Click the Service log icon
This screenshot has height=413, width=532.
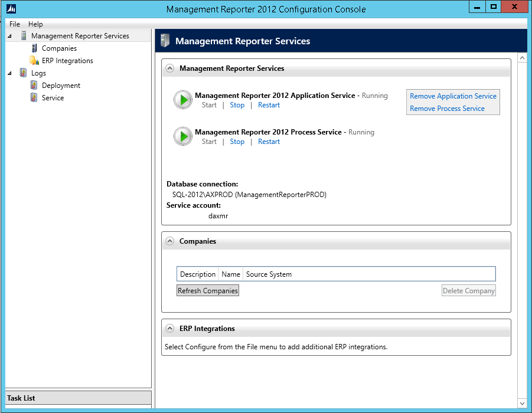tap(34, 98)
